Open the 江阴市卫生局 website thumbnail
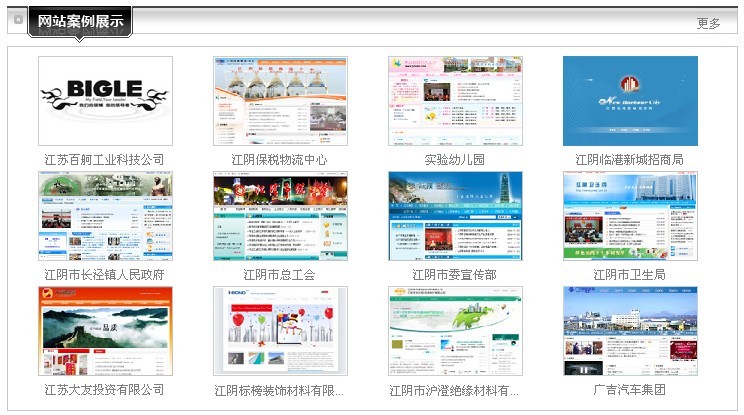The image size is (744, 415). pyautogui.click(x=630, y=216)
